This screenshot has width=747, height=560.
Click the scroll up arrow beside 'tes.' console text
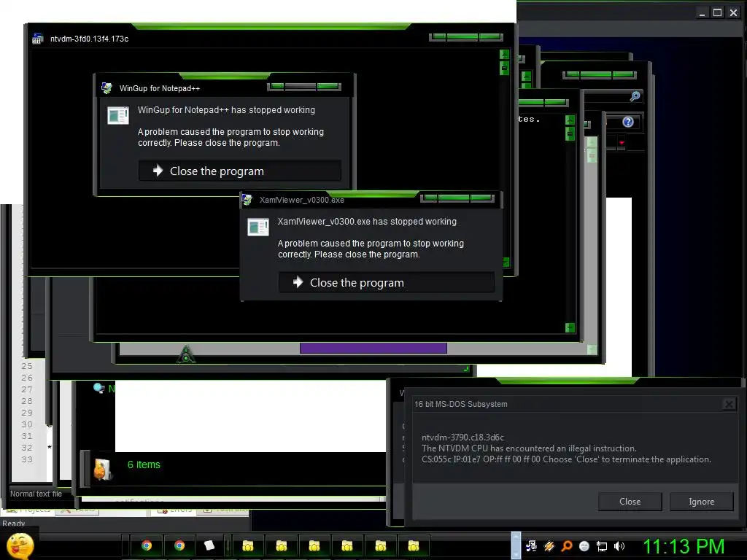[570, 120]
